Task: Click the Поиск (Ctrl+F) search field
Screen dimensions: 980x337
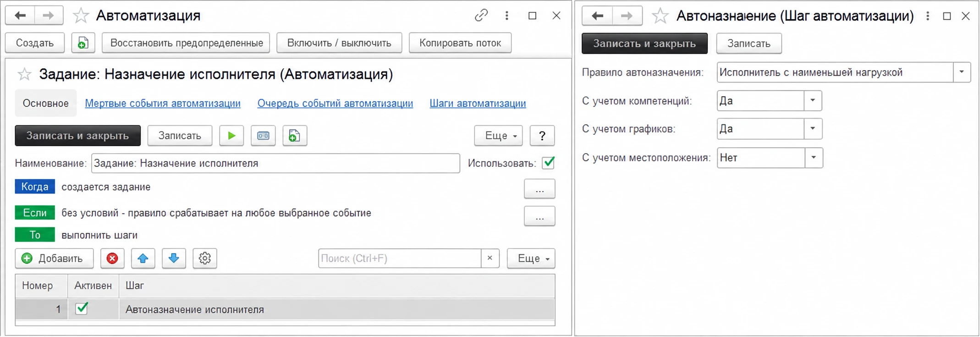Action: tap(400, 259)
